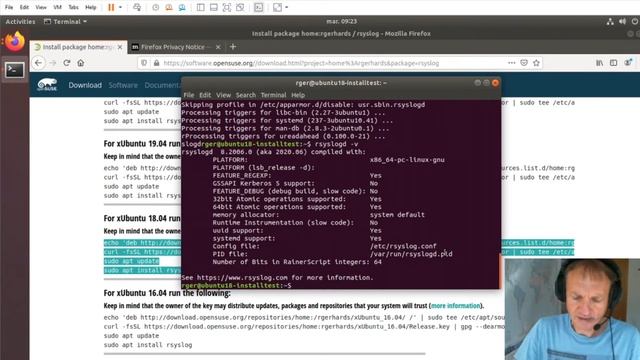This screenshot has width=640, height=360.
Task: Open Terminal window Search menu
Action: point(246,95)
